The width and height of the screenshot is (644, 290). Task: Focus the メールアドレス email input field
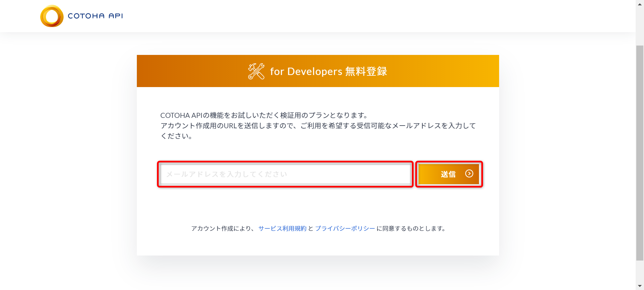[x=285, y=174]
